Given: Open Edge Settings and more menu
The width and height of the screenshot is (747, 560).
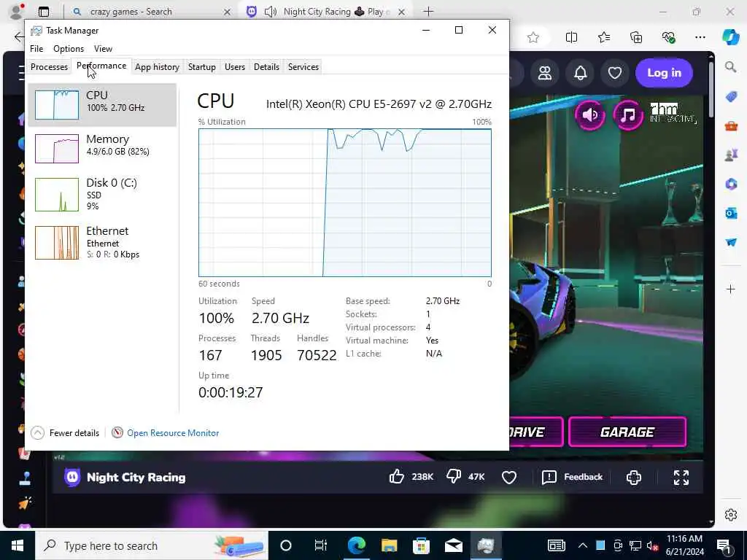Looking at the screenshot, I should click(x=700, y=37).
